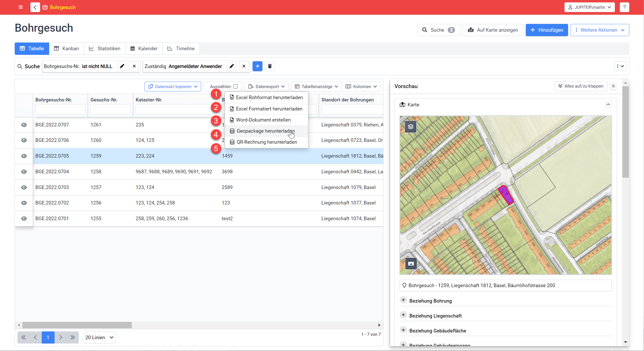Edit the Zuständig filter with pencil icon

(232, 66)
